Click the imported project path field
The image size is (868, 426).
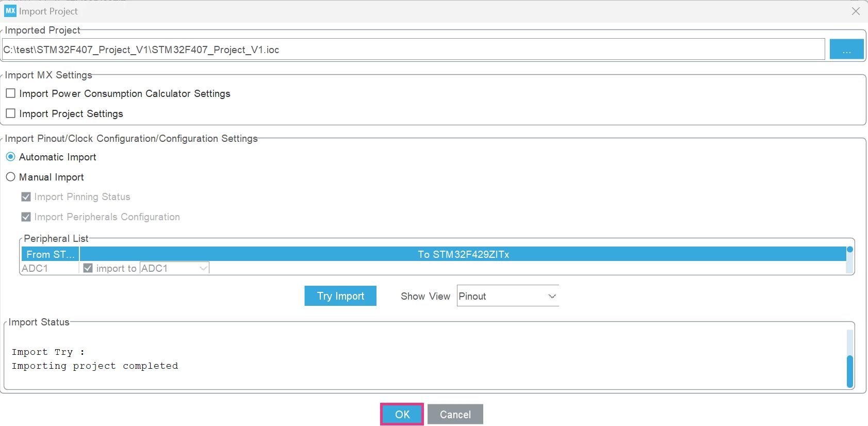413,50
